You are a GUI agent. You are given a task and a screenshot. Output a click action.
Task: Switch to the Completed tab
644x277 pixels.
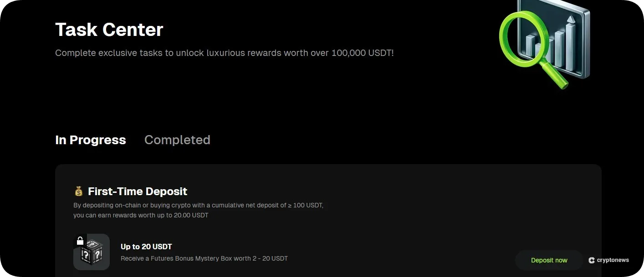(x=177, y=140)
